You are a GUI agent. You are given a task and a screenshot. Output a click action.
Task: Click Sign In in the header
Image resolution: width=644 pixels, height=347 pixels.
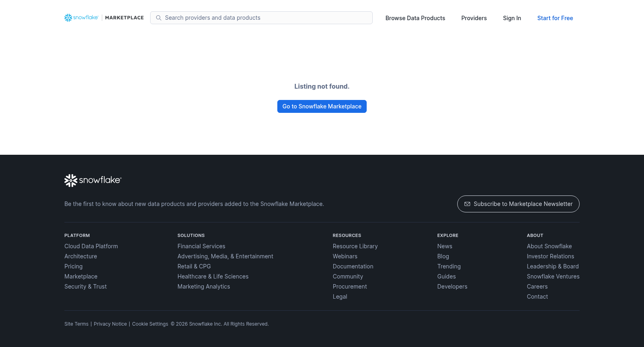coord(512,18)
